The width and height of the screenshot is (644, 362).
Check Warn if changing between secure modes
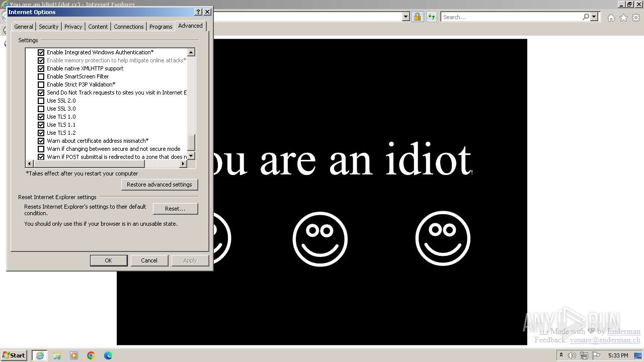tap(41, 149)
